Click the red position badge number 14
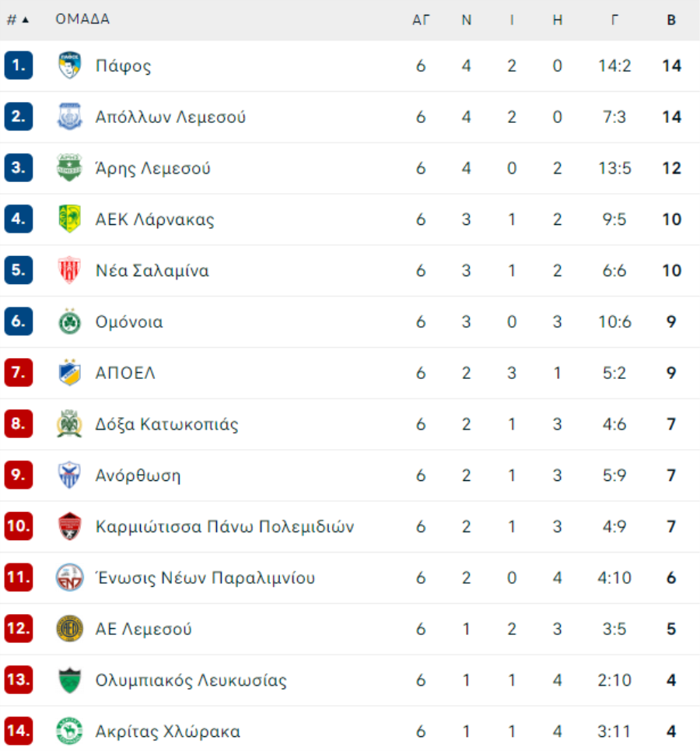This screenshot has height=751, width=700. [x=19, y=731]
